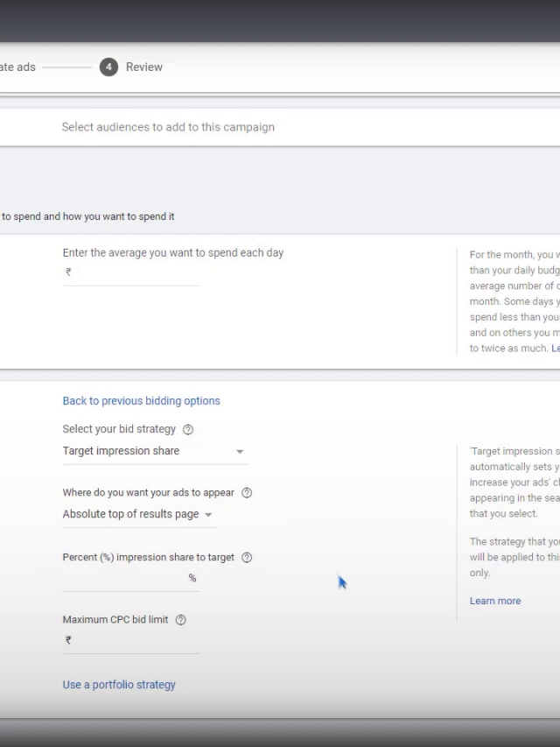Click the rupee symbol in daily budget field
Image resolution: width=560 pixels, height=747 pixels.
click(68, 272)
